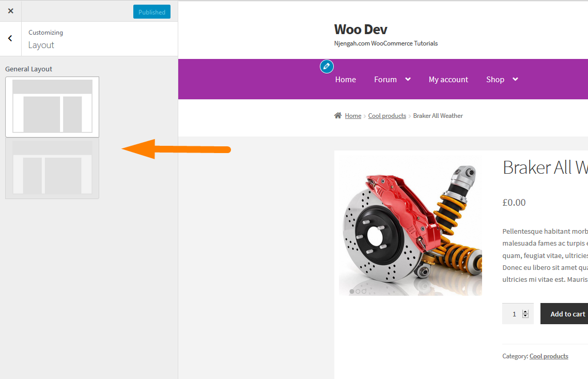The image size is (588, 379).
Task: Open the Woo Dev site title
Action: pos(360,29)
